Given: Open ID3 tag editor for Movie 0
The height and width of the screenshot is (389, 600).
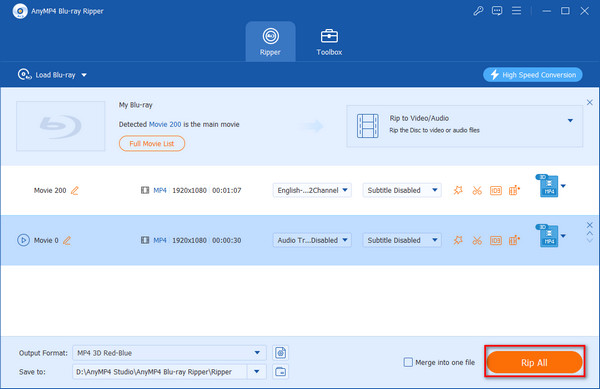Looking at the screenshot, I should coord(496,241).
